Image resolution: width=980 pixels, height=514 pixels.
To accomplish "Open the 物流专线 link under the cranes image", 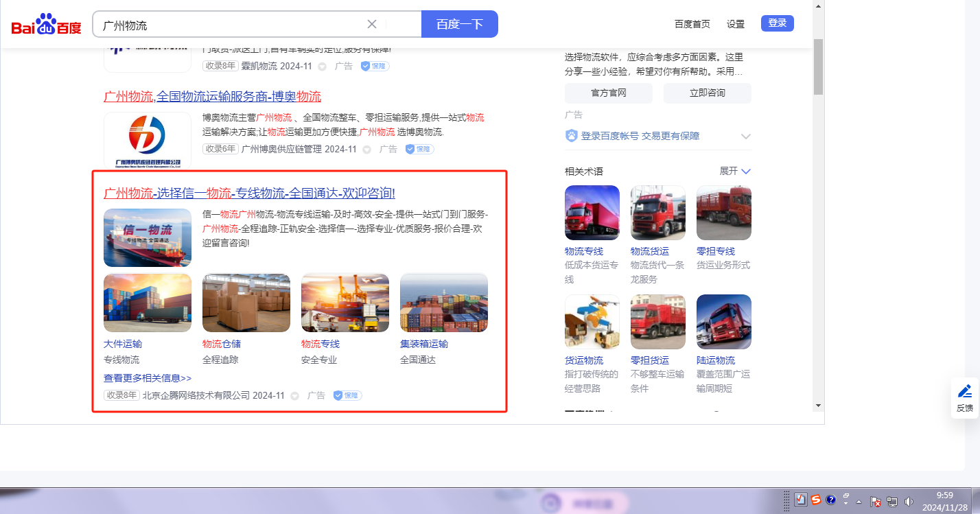I will pyautogui.click(x=320, y=344).
